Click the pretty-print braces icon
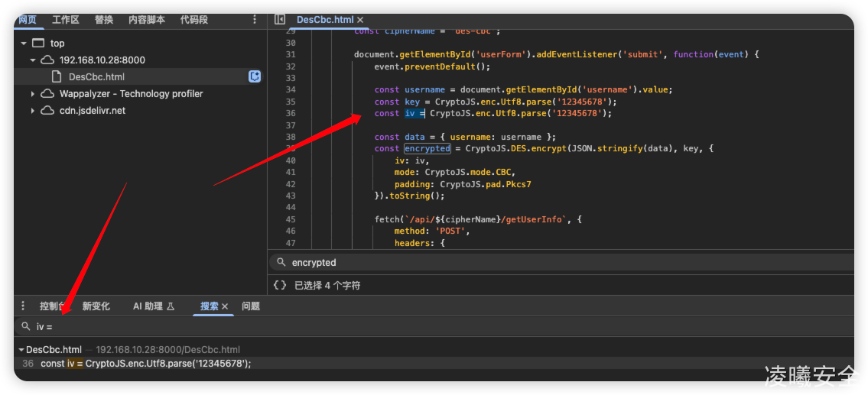The image size is (868, 395). coord(280,285)
